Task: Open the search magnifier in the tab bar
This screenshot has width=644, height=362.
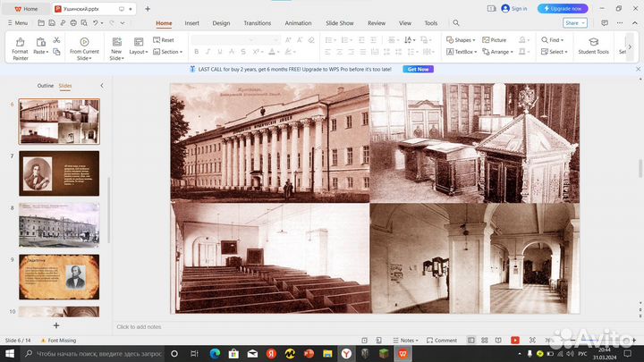Action: point(456,23)
